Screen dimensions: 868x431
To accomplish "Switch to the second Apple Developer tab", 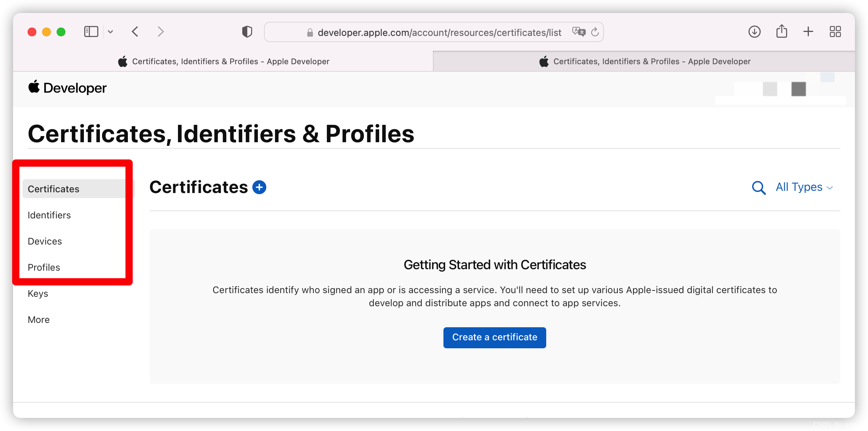I will tap(644, 61).
